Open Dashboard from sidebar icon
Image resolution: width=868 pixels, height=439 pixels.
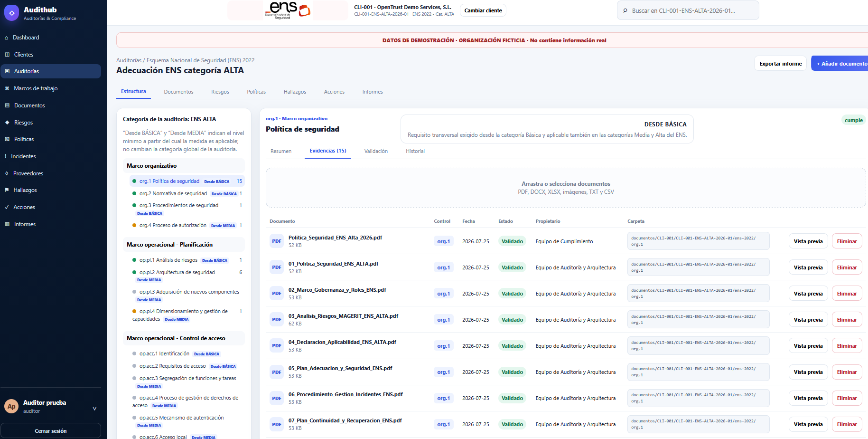(x=7, y=38)
